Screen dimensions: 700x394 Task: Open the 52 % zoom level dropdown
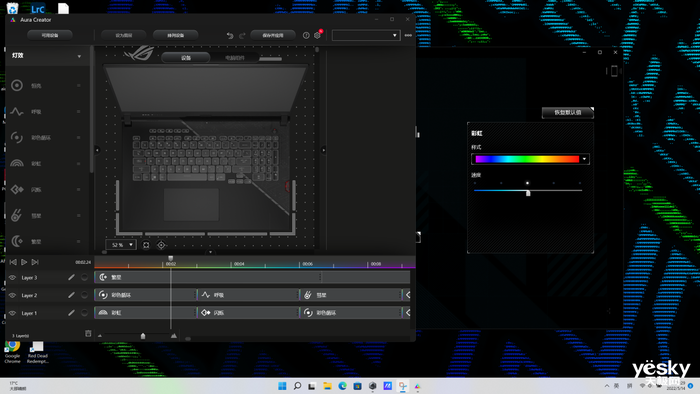121,245
